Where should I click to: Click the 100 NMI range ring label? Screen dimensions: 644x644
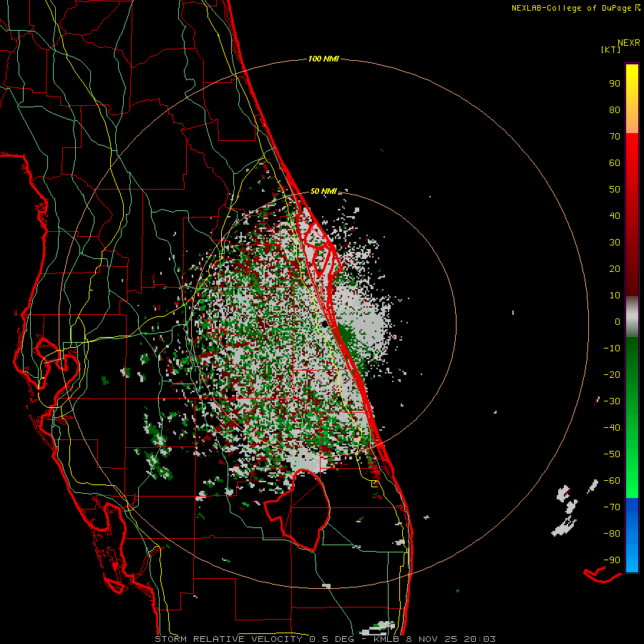pyautogui.click(x=323, y=59)
